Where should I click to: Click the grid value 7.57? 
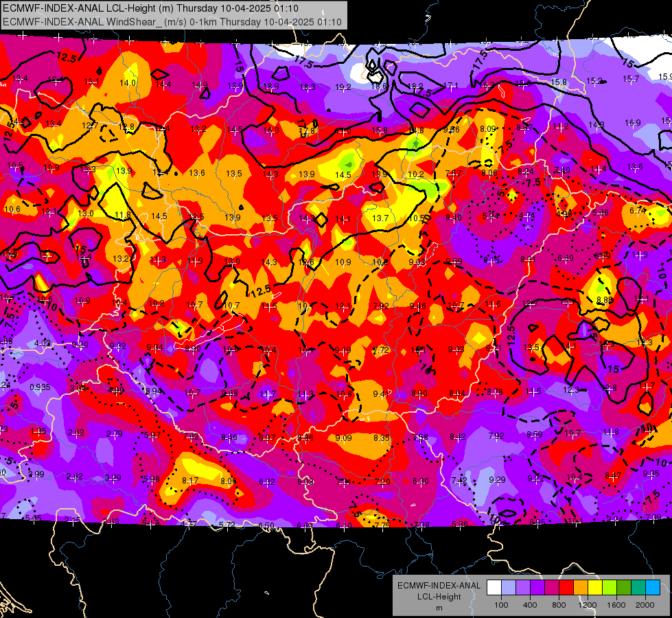click(453, 173)
